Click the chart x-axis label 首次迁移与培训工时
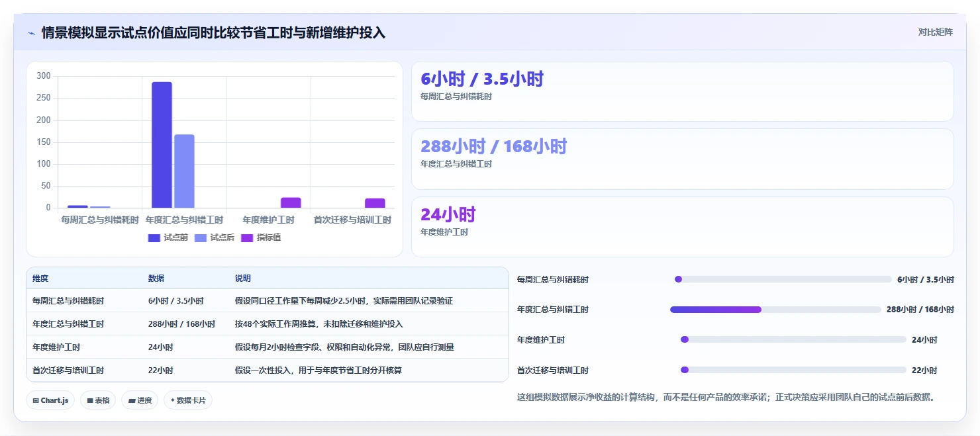The width and height of the screenshot is (980, 436). click(352, 220)
